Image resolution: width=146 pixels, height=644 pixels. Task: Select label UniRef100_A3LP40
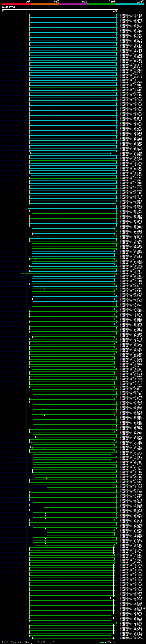pos(131,244)
